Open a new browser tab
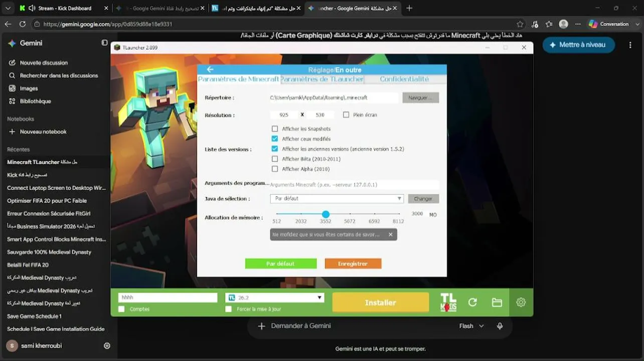 [409, 8]
